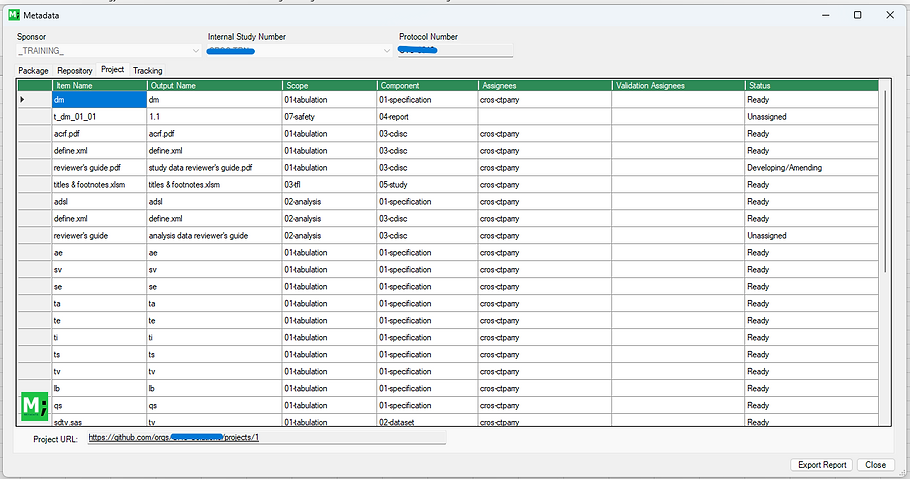The image size is (910, 479).
Task: Click the Developing/Amending status cell
Action: 811,168
